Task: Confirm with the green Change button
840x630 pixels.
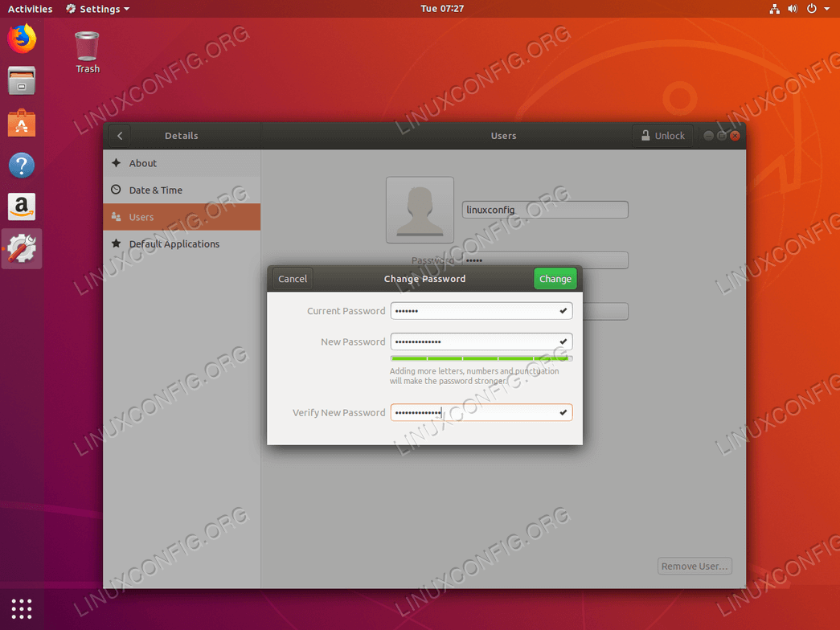Action: click(x=555, y=279)
